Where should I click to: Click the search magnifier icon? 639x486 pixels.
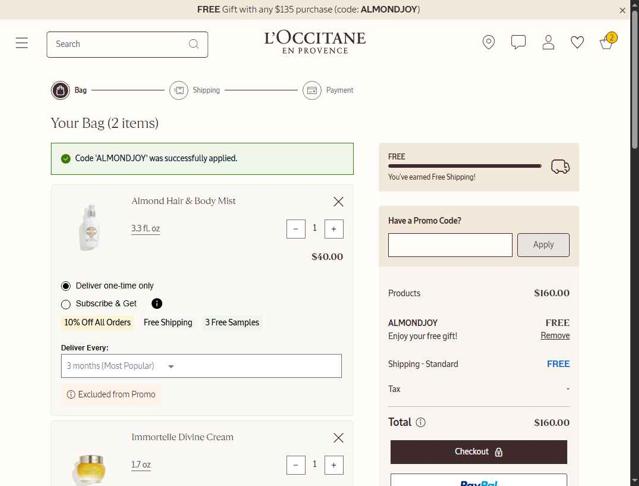pos(194,44)
